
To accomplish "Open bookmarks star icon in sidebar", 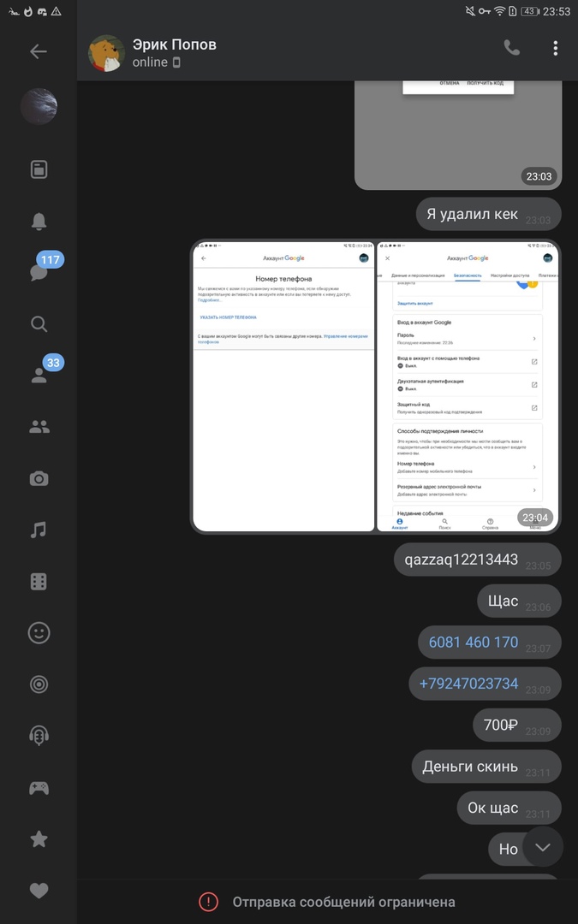I will click(x=39, y=839).
